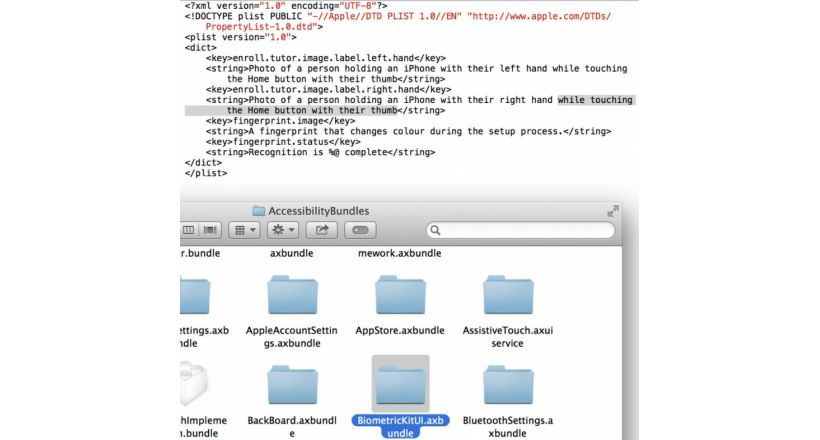
Task: Open the BluetoothSettings.axbundle folder icon
Action: click(x=508, y=386)
